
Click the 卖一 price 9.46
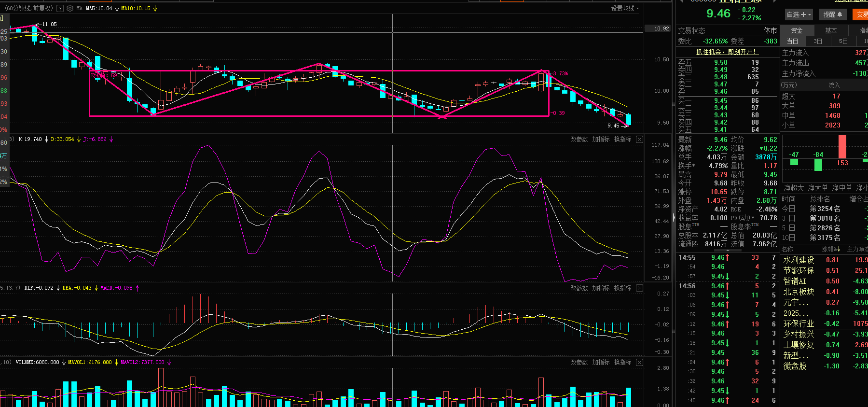[721, 91]
